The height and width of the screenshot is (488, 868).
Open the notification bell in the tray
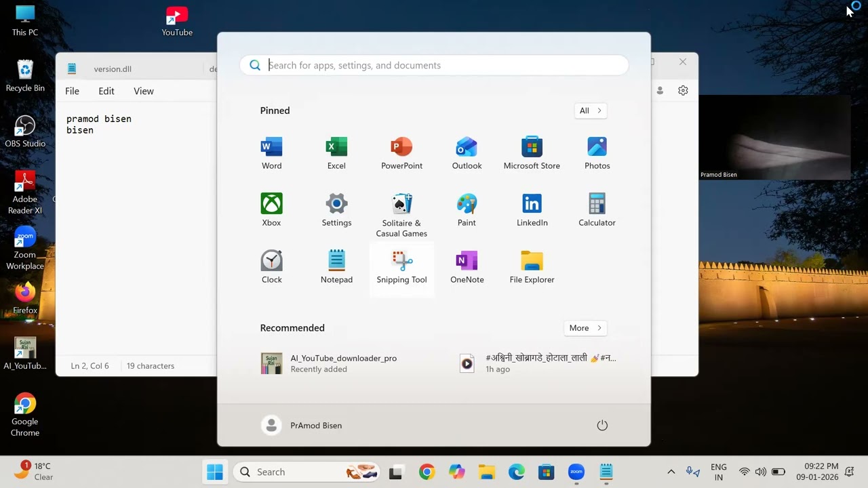850,472
